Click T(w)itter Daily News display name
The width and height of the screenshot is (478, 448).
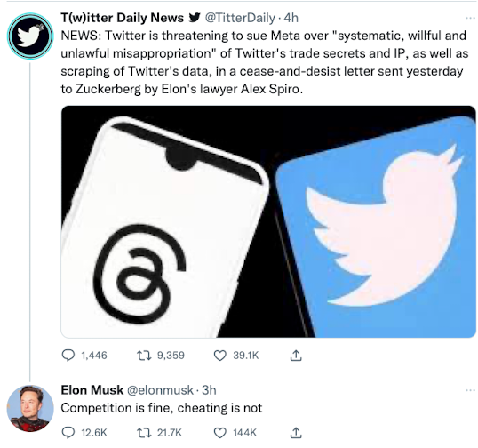point(123,18)
